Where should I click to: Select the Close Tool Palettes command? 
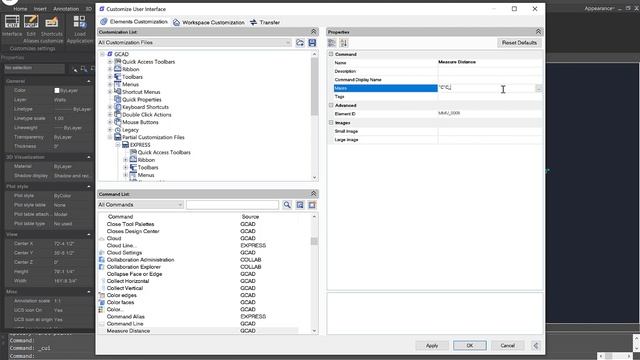click(x=130, y=224)
